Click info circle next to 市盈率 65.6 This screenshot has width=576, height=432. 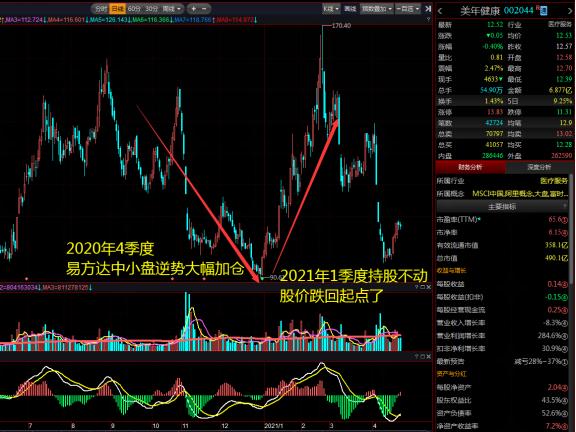[x=565, y=220]
